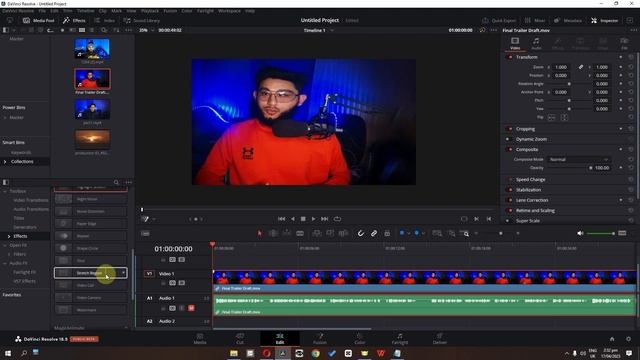Jump to last frame transport icon
This screenshot has height=360, width=640.
coord(324,219)
